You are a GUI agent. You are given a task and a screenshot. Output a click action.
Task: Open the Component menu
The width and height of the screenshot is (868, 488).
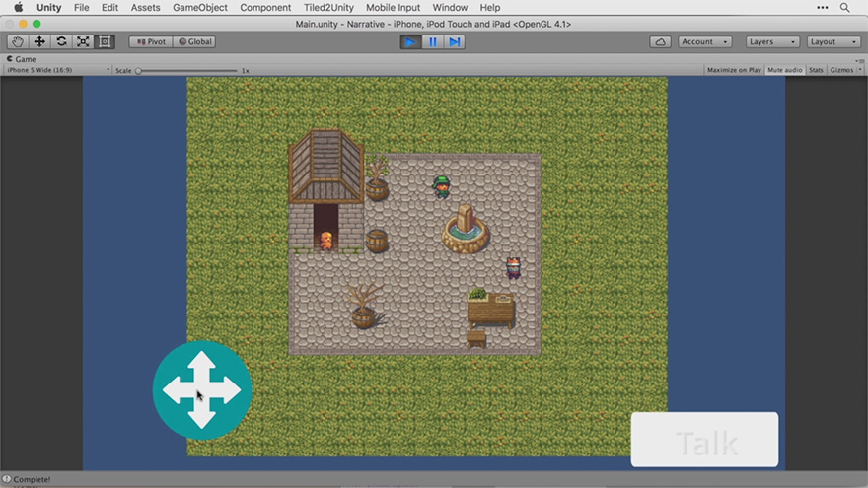[265, 7]
